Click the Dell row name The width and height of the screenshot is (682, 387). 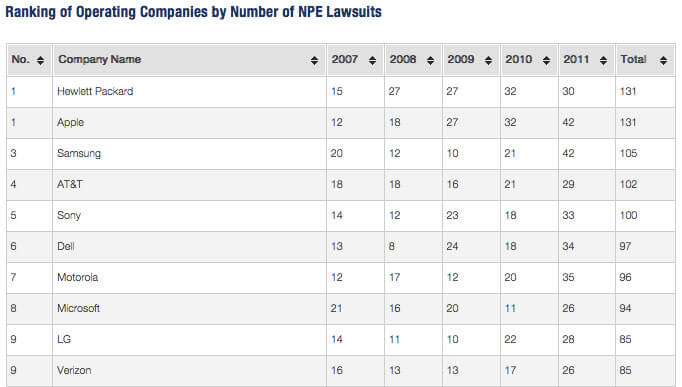click(x=66, y=246)
